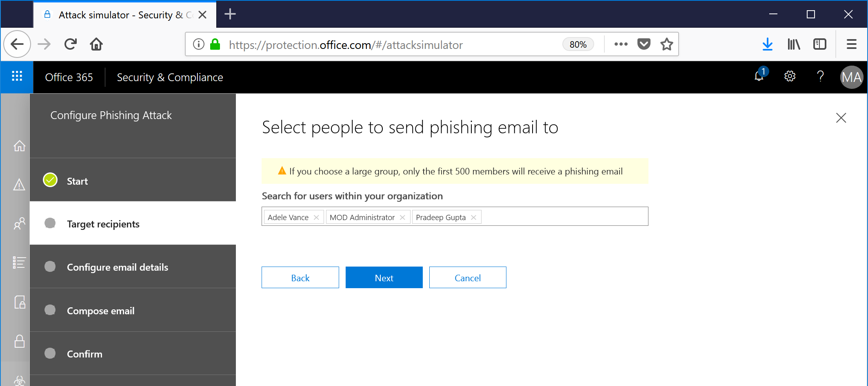Open notifications bell showing one alert
The width and height of the screenshot is (868, 386).
click(x=759, y=77)
